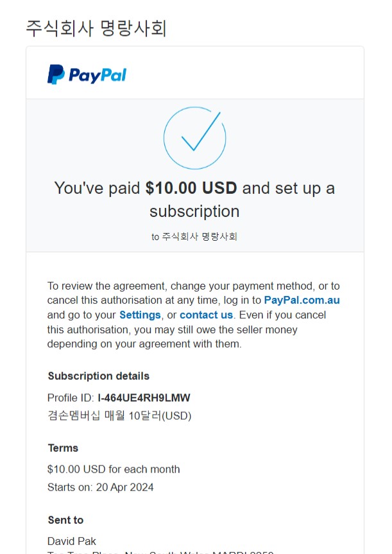Image resolution: width=392 pixels, height=554 pixels.
Task: Click the "Starts on: 20 Apr 2024" line
Action: click(x=101, y=487)
